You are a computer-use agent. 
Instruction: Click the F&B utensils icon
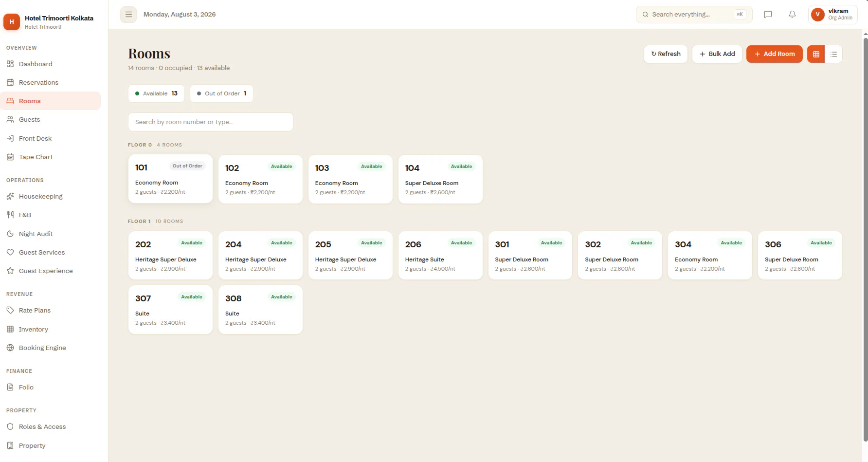tap(10, 215)
